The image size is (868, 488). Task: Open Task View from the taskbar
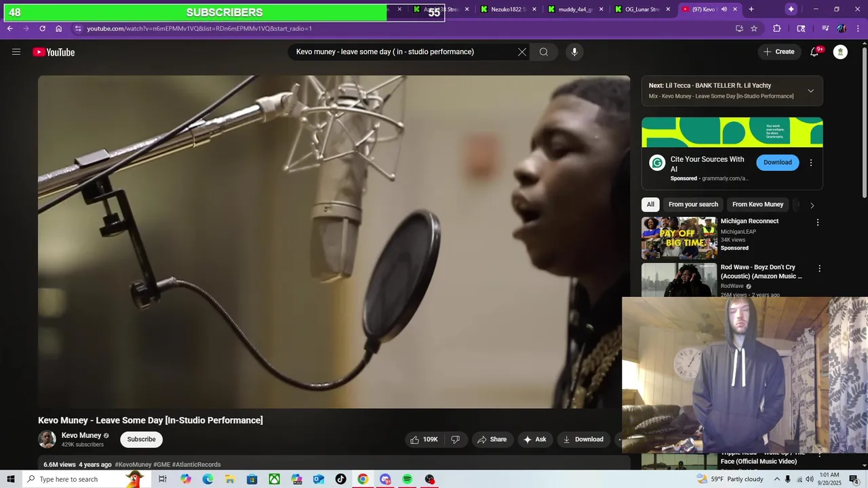pyautogui.click(x=163, y=479)
